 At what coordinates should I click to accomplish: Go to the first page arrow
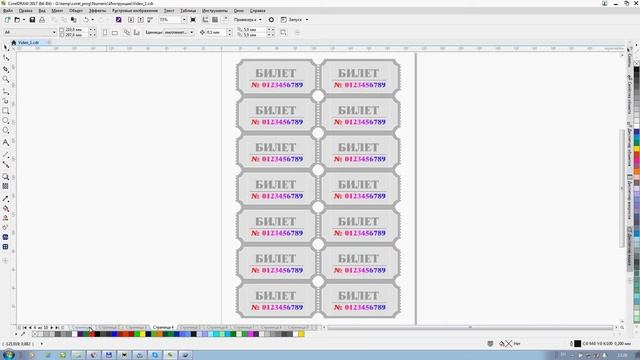(24, 327)
